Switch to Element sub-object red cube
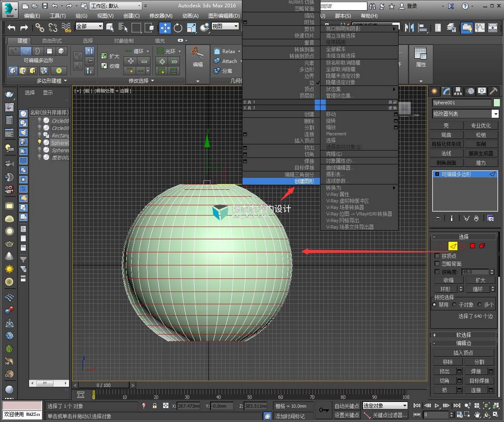The height and width of the screenshot is (422, 504). pyautogui.click(x=482, y=246)
